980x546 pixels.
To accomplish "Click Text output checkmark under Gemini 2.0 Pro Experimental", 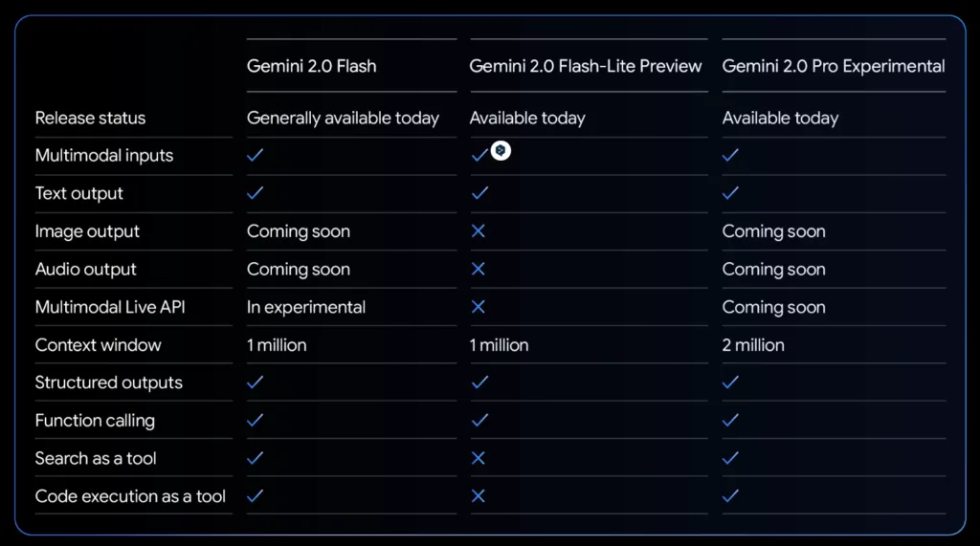I will [730, 193].
